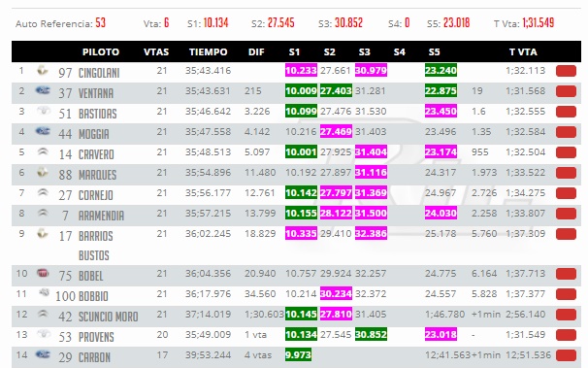Click the T VTA column header

click(523, 51)
